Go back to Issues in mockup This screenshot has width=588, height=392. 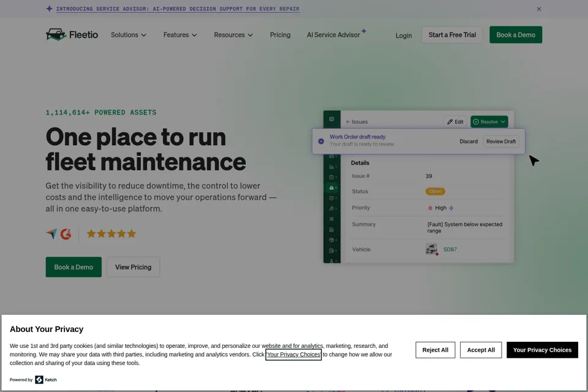click(x=356, y=122)
